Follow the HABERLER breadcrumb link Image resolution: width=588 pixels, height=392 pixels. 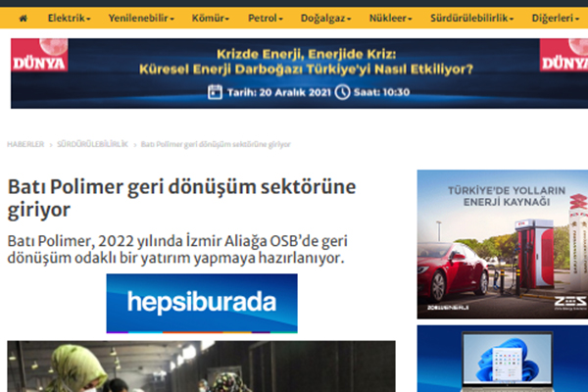[25, 144]
